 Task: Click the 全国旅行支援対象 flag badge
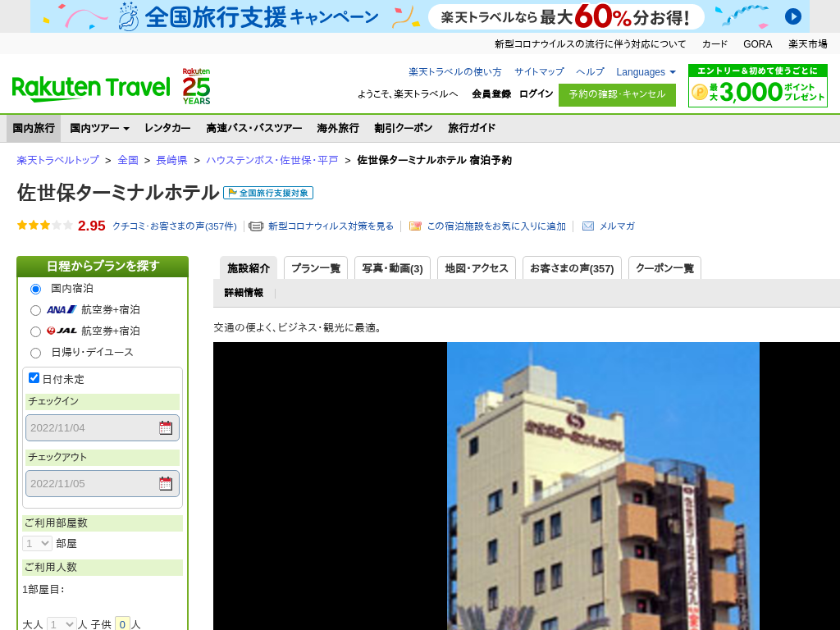[x=268, y=193]
